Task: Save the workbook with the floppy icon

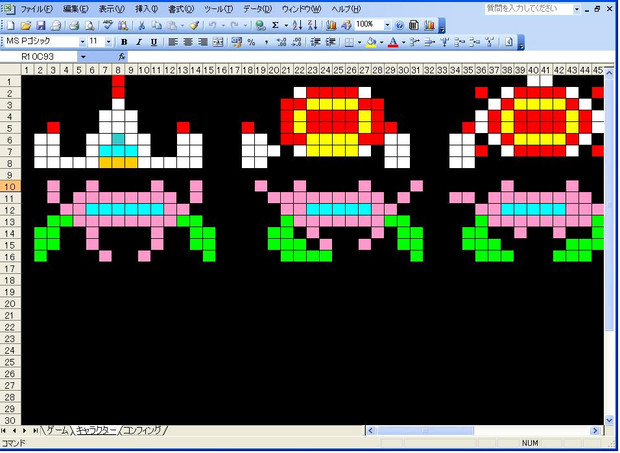Action: point(41,26)
